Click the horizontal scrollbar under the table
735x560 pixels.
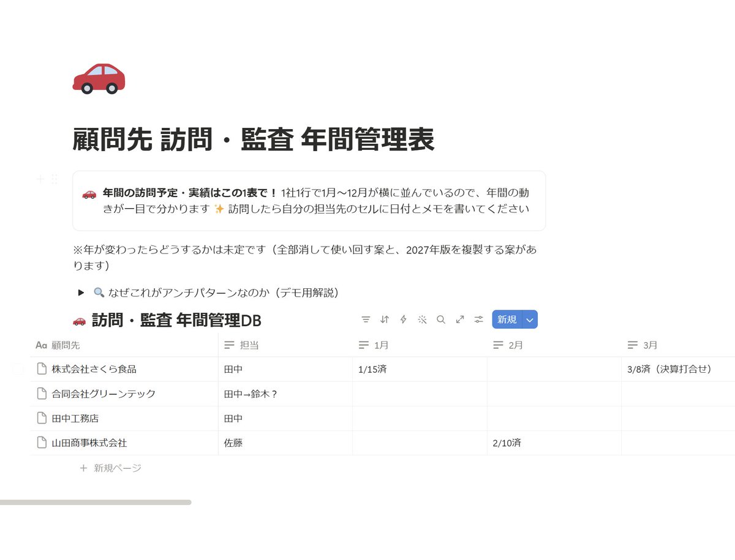pyautogui.click(x=96, y=502)
